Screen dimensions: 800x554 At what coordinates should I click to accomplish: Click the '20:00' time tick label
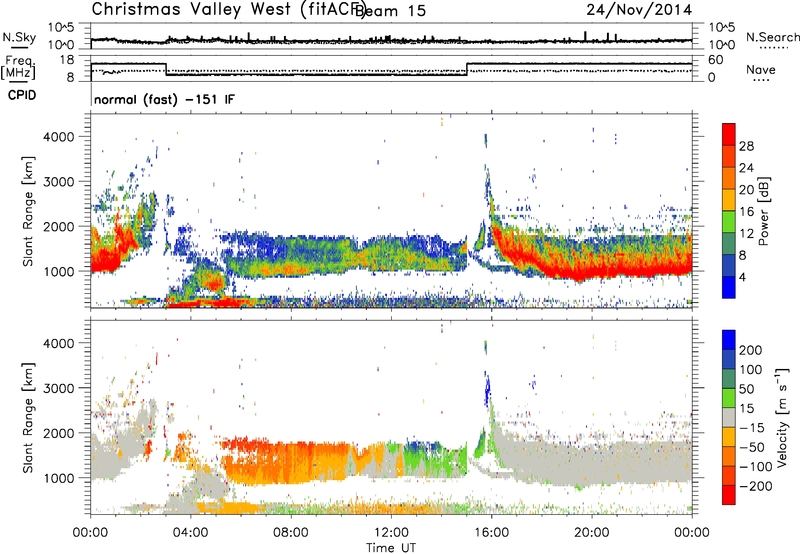tap(592, 533)
